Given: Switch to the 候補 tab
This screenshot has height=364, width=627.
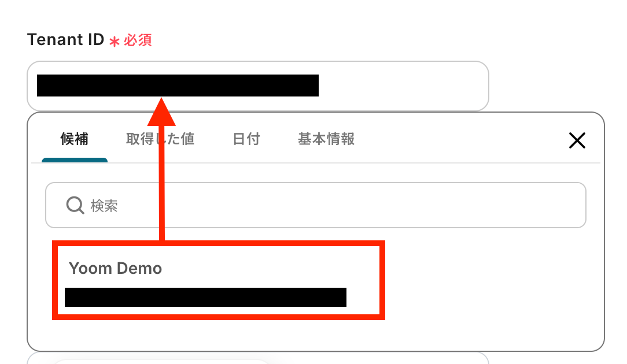Looking at the screenshot, I should [75, 139].
